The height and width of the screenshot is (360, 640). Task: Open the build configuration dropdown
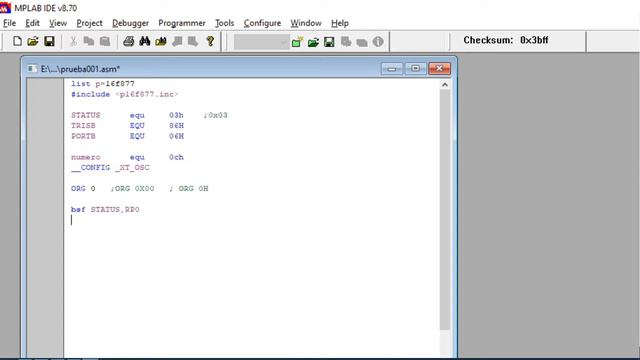[x=262, y=41]
